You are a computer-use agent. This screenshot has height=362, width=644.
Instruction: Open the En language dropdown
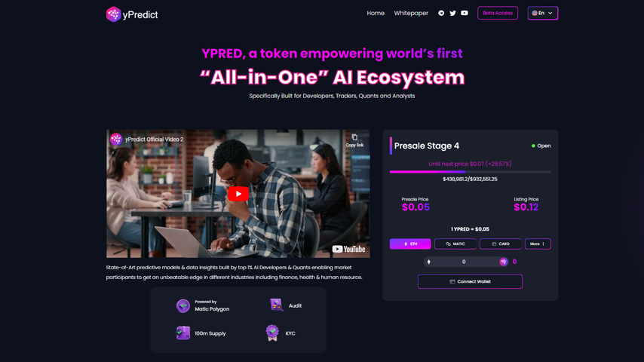point(542,13)
